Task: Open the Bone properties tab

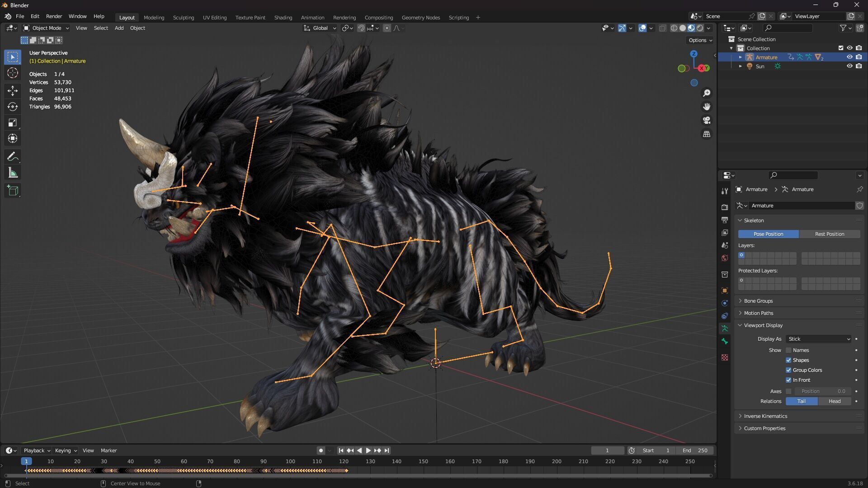Action: (725, 341)
